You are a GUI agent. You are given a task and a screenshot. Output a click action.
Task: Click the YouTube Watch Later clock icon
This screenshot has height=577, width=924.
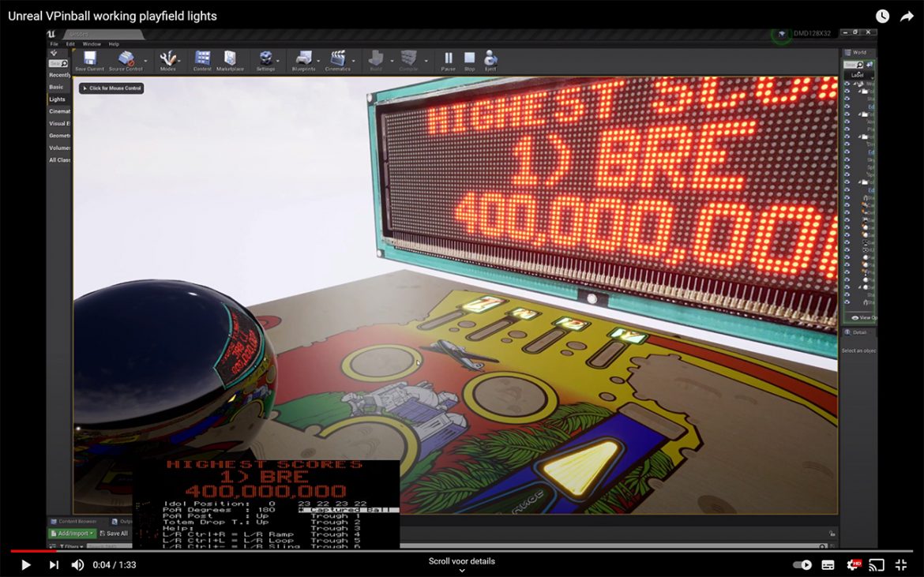pyautogui.click(x=882, y=17)
